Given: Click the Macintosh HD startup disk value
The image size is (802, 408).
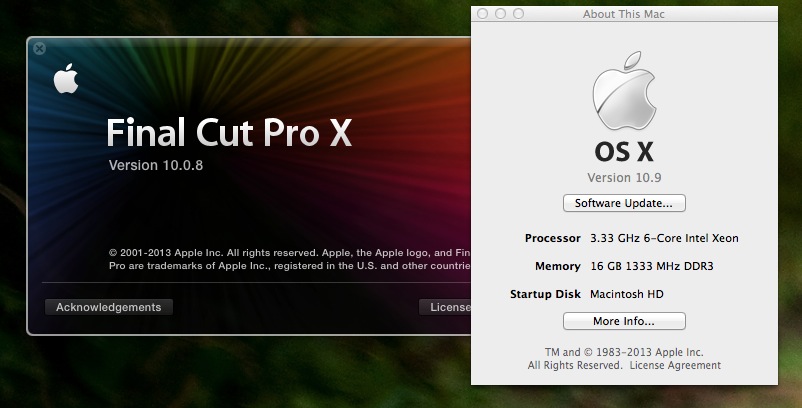Looking at the screenshot, I should pos(627,294).
